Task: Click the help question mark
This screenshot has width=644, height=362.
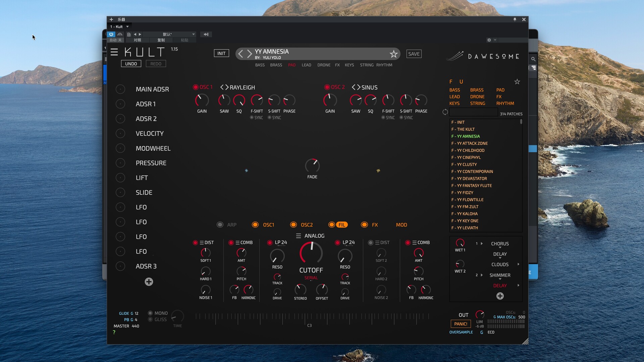Action: (114, 332)
